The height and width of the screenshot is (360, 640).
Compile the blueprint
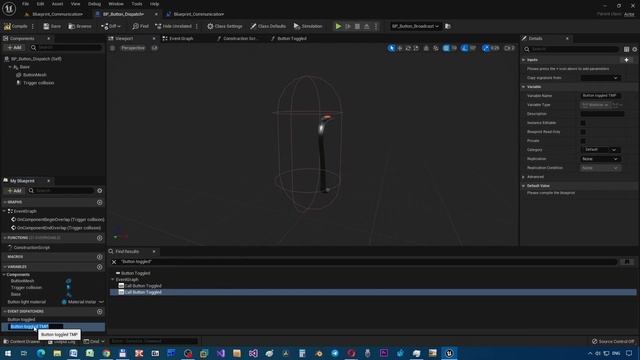coord(16,26)
